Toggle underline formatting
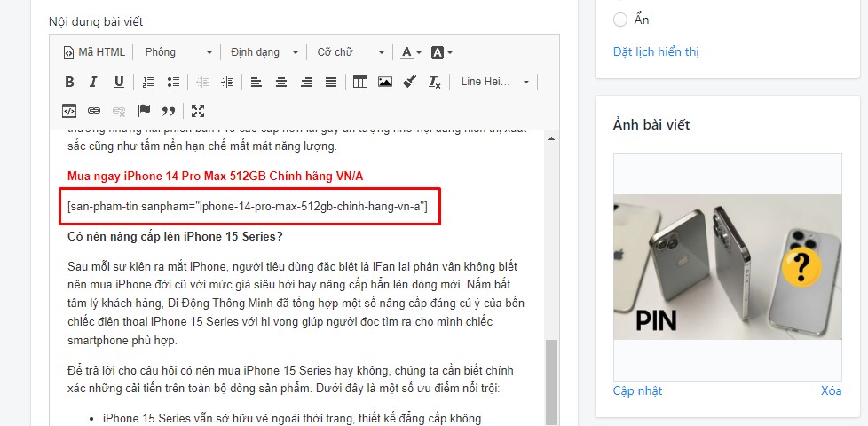This screenshot has height=426, width=868. (x=119, y=82)
